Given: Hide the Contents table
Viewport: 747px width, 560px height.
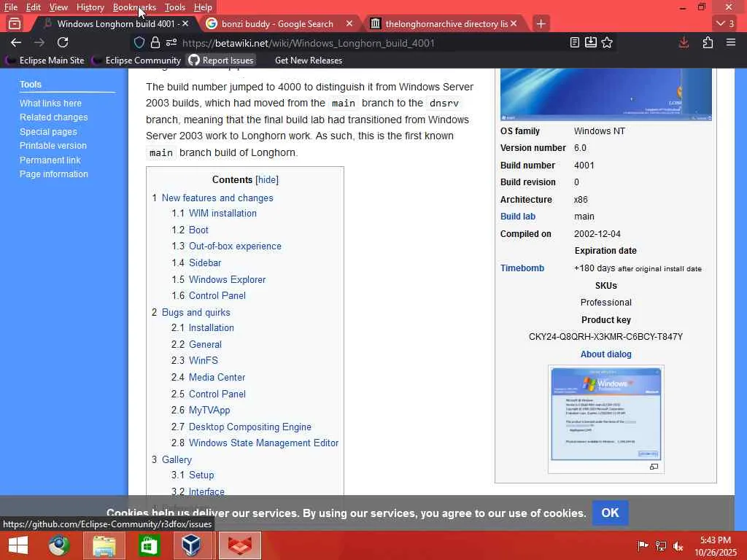Looking at the screenshot, I should tap(267, 180).
